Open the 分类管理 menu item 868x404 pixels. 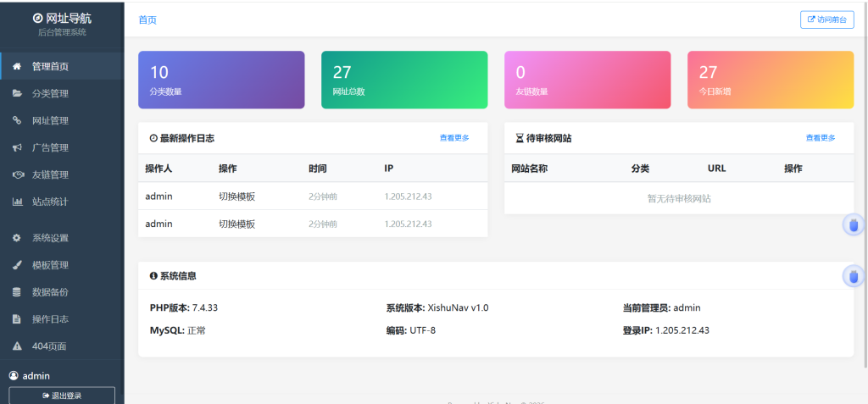62,93
